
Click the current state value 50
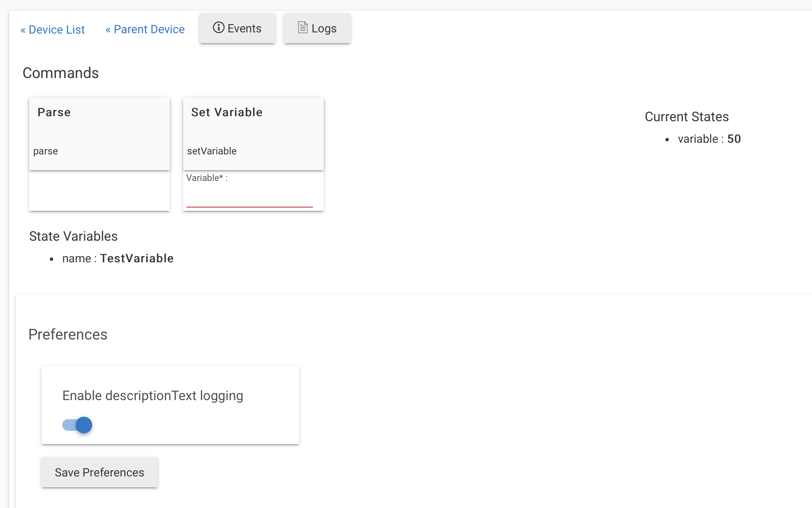tap(734, 139)
